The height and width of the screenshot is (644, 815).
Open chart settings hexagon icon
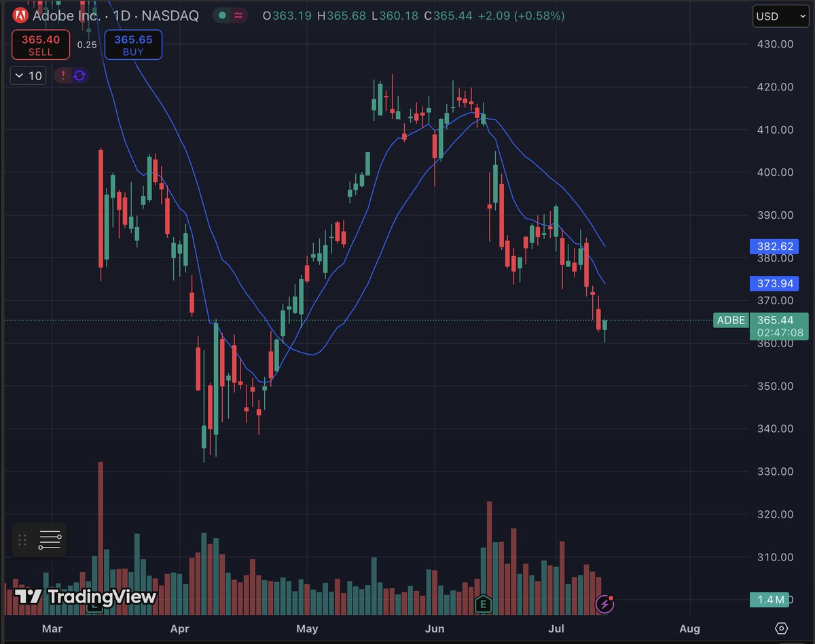[781, 628]
